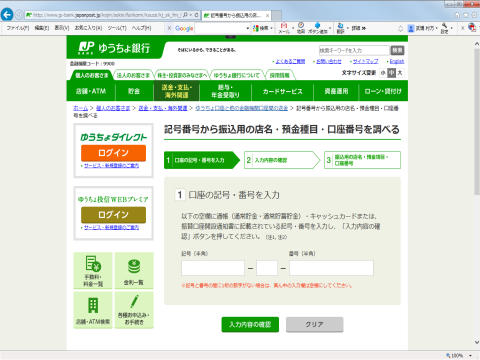The height and width of the screenshot is (360, 480).
Task: Click the orange ゆうちょダイレクト login button
Action: point(113,153)
